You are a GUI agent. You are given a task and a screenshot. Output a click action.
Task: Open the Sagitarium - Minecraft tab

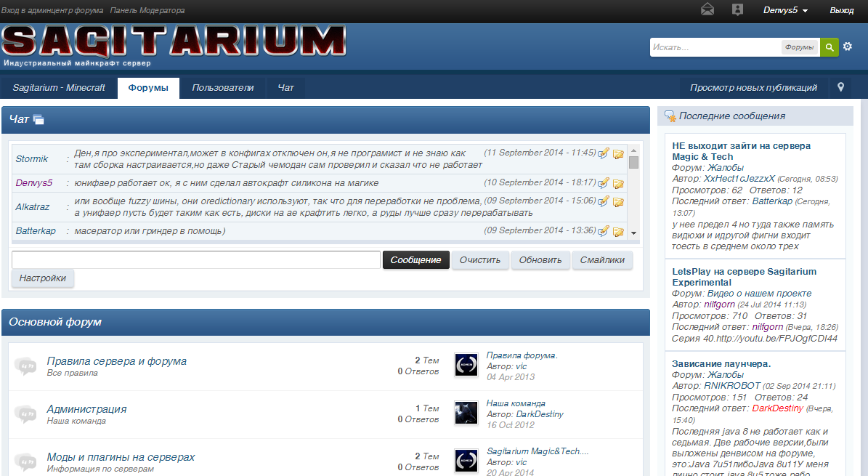[x=59, y=87]
